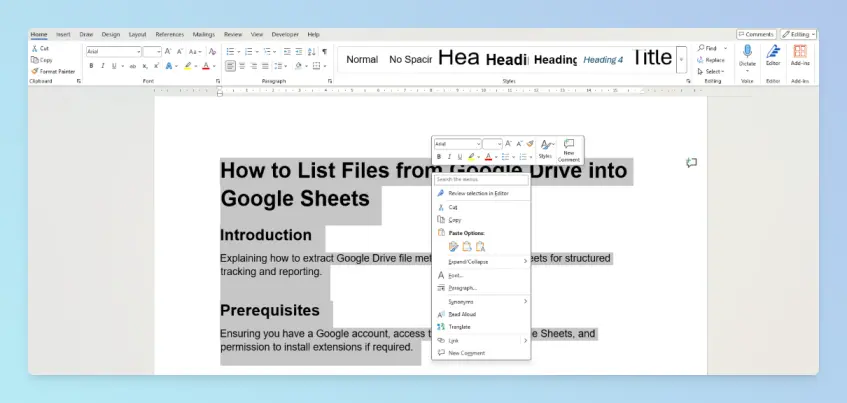This screenshot has height=403, width=847.
Task: Toggle show/hide paragraph marks (¶)
Action: tap(324, 52)
